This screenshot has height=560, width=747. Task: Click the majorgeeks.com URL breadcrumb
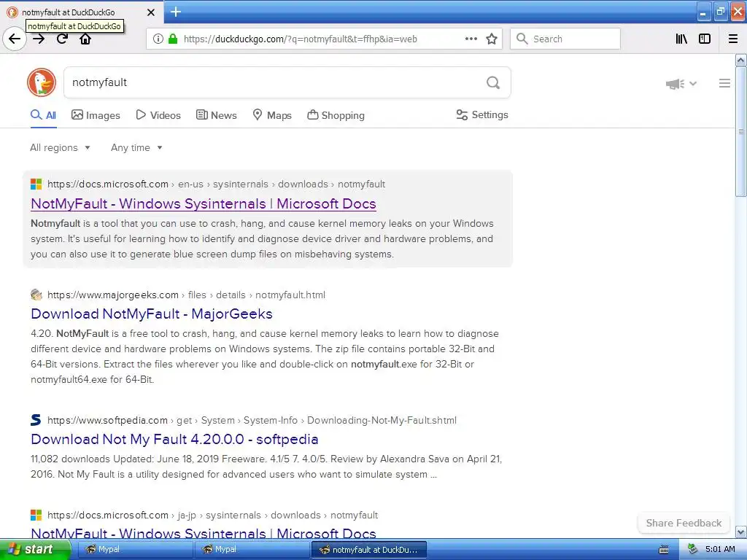[186, 295]
